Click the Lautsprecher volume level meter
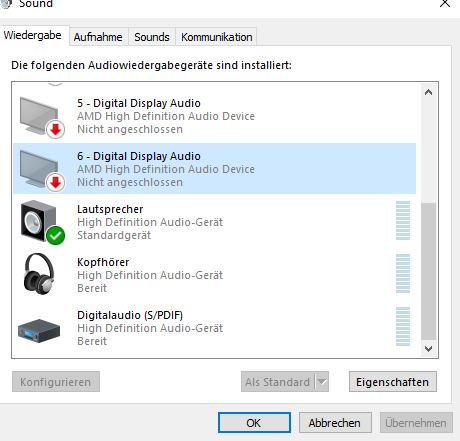Image resolution: width=460 pixels, height=441 pixels. [403, 220]
